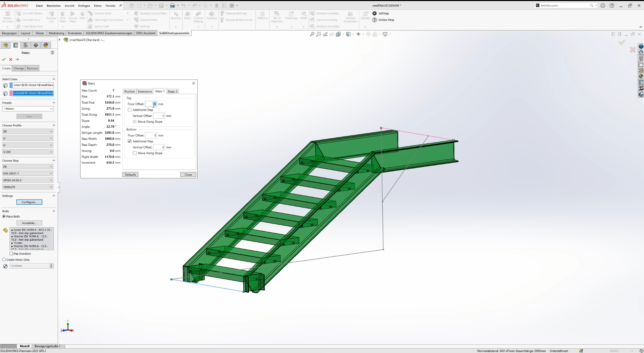The width and height of the screenshot is (644, 353).
Task: Open the 1000x270 step size dropdown
Action: [28, 187]
